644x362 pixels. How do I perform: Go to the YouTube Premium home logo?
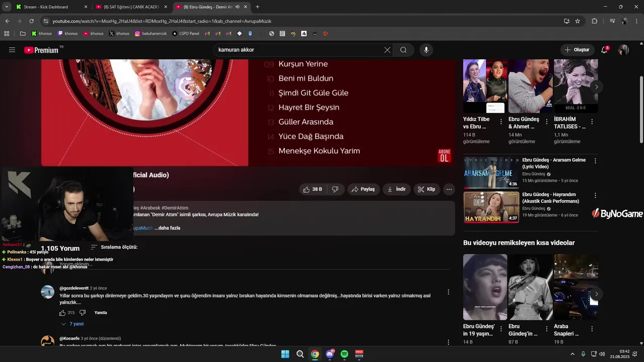click(42, 50)
